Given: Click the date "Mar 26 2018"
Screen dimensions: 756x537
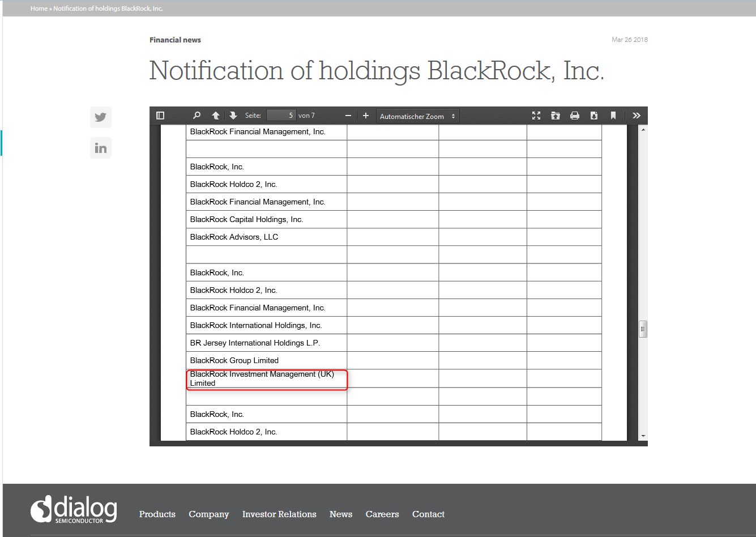Looking at the screenshot, I should pyautogui.click(x=630, y=40).
